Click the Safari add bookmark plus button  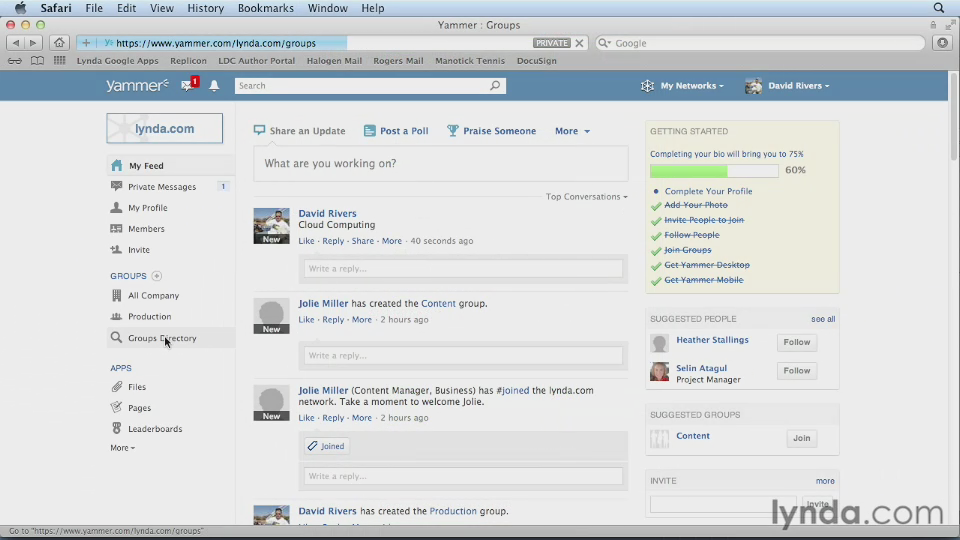[86, 43]
